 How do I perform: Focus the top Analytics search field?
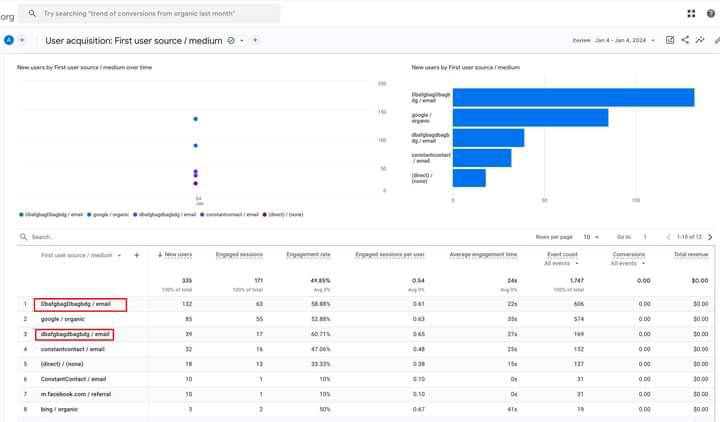click(149, 13)
